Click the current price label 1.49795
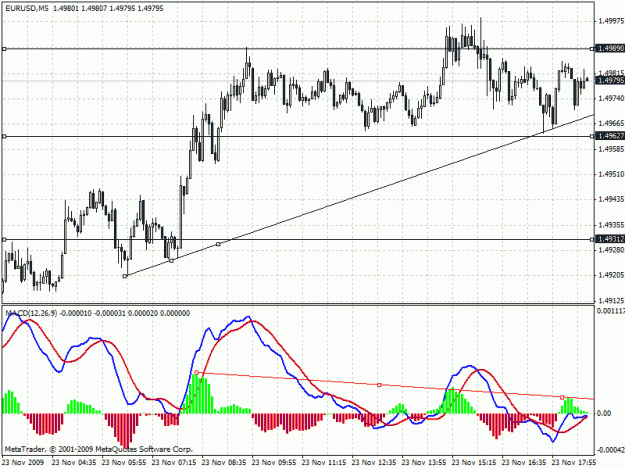The height and width of the screenshot is (469, 625). [x=610, y=80]
